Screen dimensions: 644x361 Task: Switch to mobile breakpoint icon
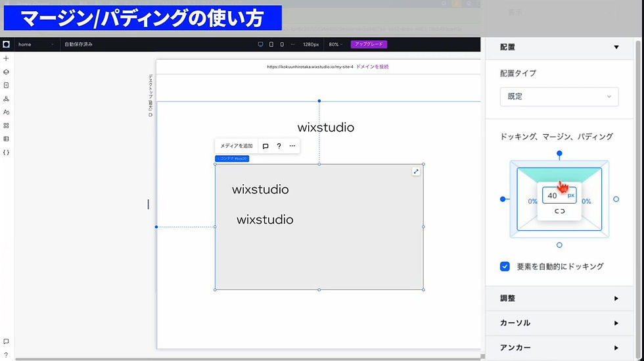tap(282, 45)
